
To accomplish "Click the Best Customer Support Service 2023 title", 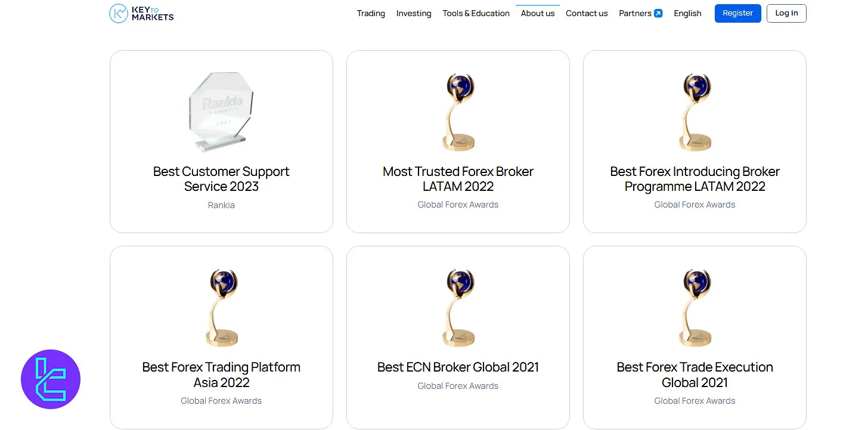I will (221, 179).
